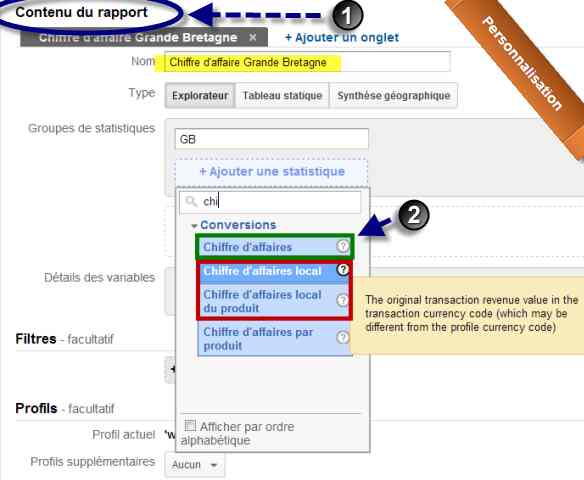
Task: Enable Afficher par ordre alphabétique checkbox
Action: (190, 425)
